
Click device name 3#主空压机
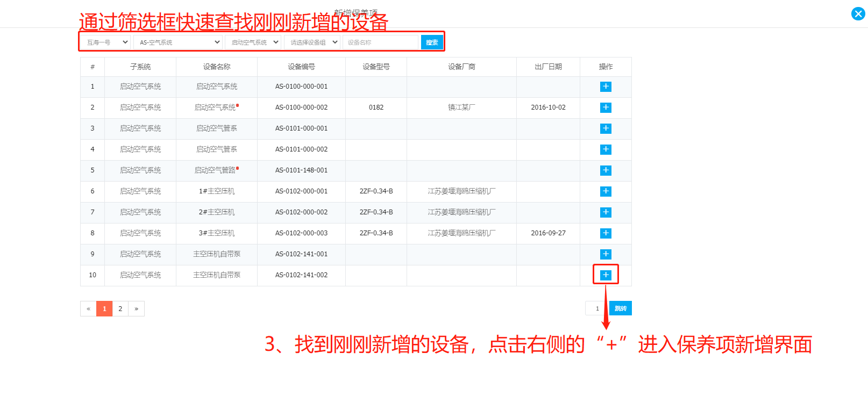pyautogui.click(x=217, y=233)
